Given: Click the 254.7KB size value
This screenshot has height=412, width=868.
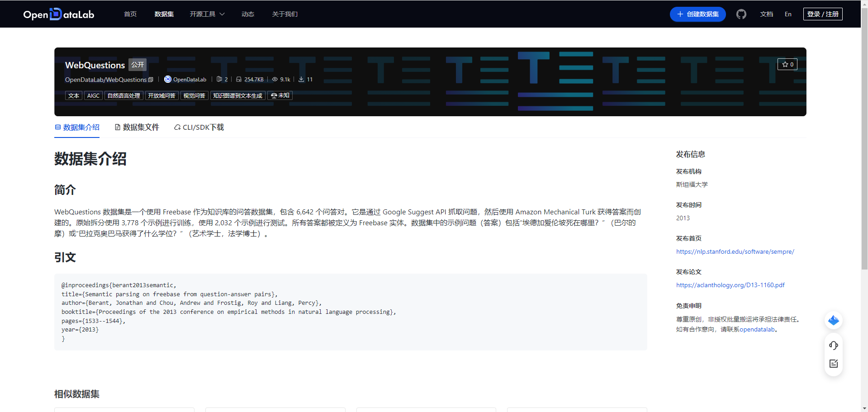Looking at the screenshot, I should tap(254, 80).
